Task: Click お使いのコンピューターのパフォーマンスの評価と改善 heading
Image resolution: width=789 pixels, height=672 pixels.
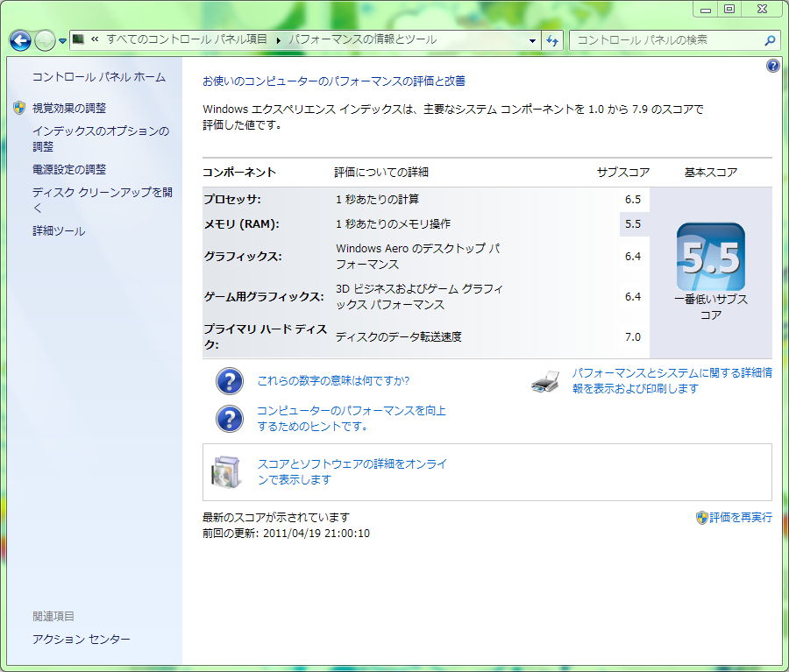Action: pos(334,81)
